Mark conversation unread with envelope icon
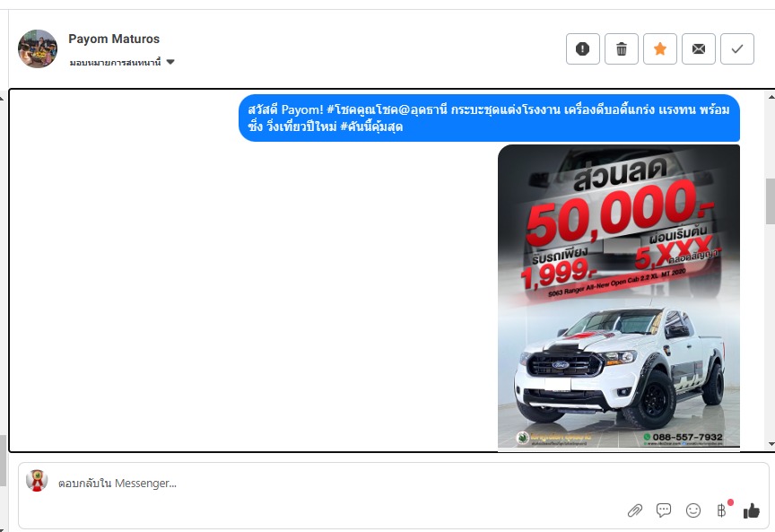The width and height of the screenshot is (775, 532). point(699,49)
